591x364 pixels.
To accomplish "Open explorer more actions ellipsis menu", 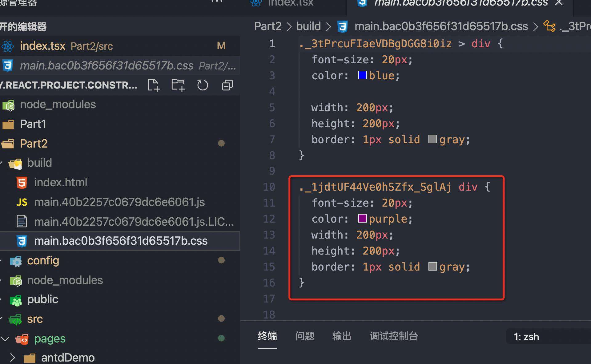I will coord(217,2).
